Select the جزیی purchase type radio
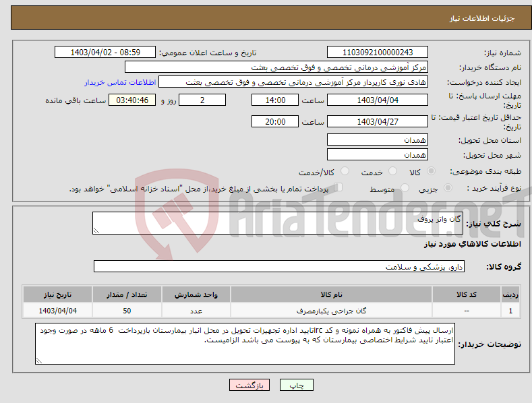Screen dimensions: 532x403 (x=448, y=187)
